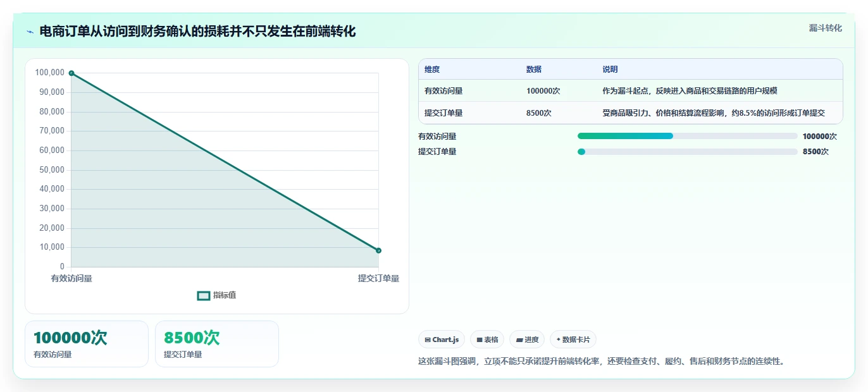Click the chart point at 提交订单量
868x392 pixels.
(x=378, y=250)
